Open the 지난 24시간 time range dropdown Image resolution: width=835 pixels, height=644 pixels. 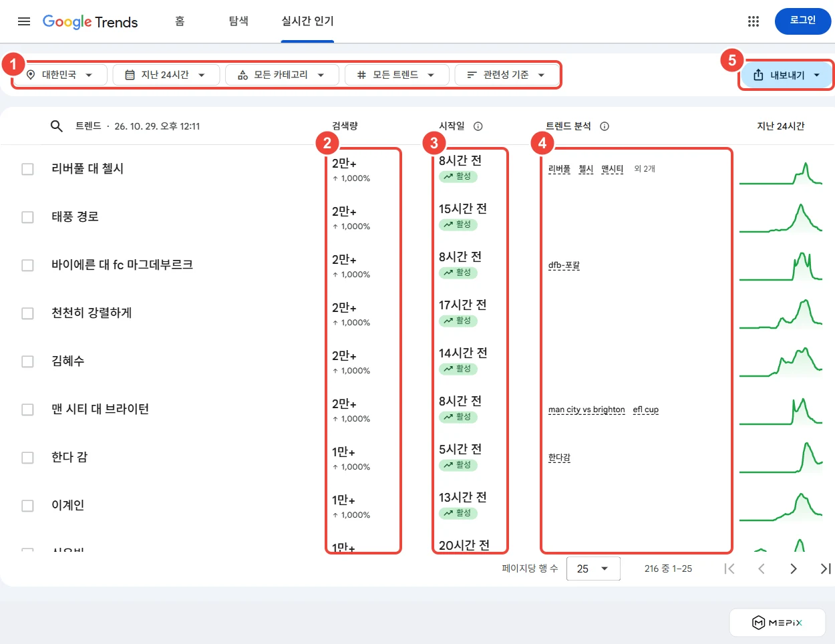tap(166, 75)
